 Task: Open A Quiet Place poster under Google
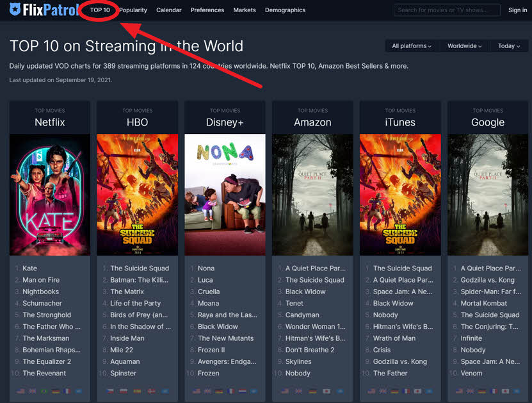(x=488, y=195)
